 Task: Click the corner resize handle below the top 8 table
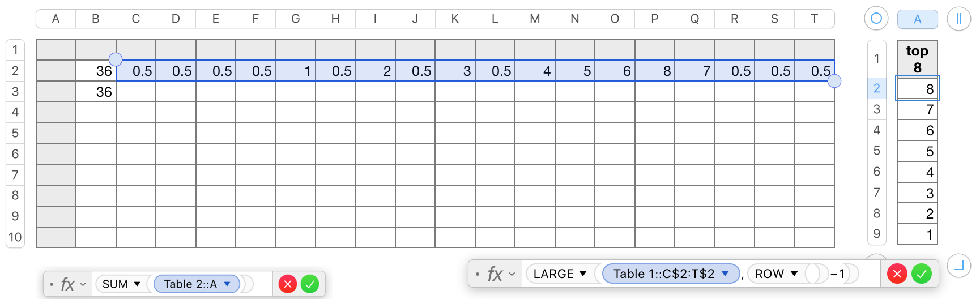pyautogui.click(x=958, y=265)
